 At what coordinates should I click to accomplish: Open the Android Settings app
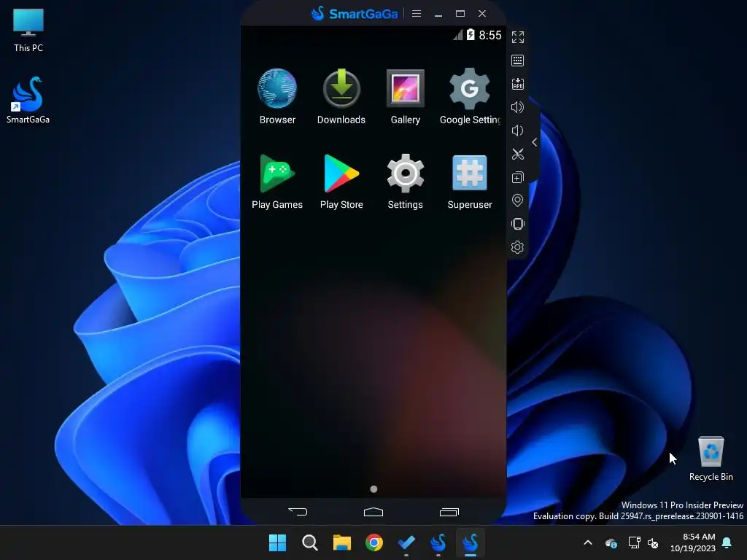[x=406, y=182]
